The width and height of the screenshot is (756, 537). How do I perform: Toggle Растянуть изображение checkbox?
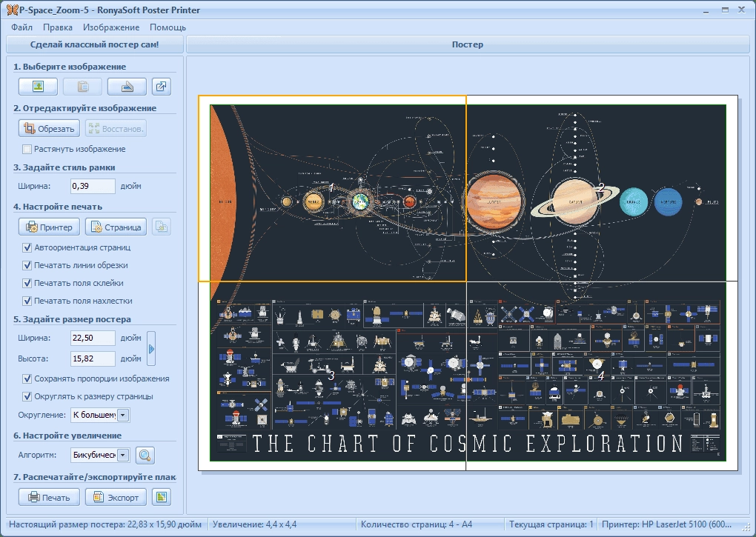click(27, 150)
